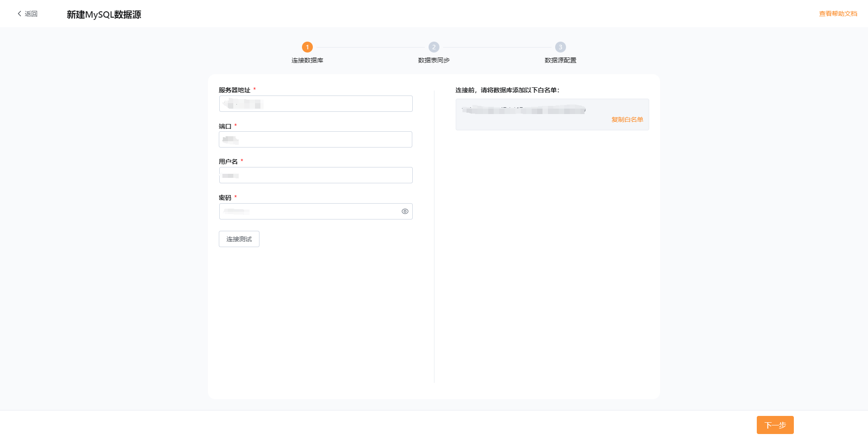
Task: Click the 数据源配置 step label
Action: click(561, 60)
